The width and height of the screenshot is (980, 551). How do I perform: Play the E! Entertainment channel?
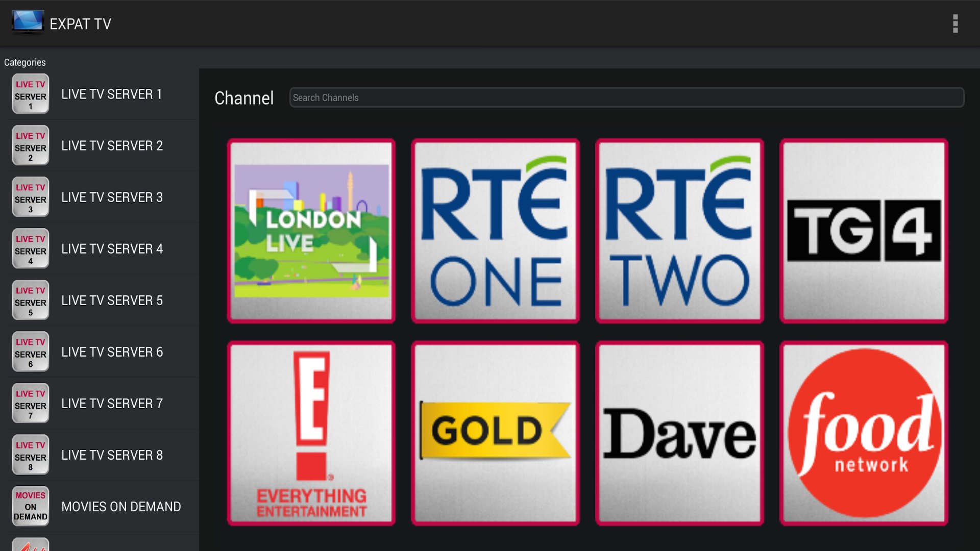coord(311,433)
